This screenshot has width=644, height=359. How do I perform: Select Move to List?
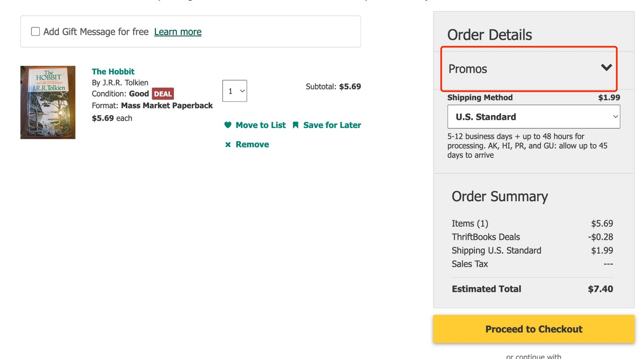click(x=260, y=125)
